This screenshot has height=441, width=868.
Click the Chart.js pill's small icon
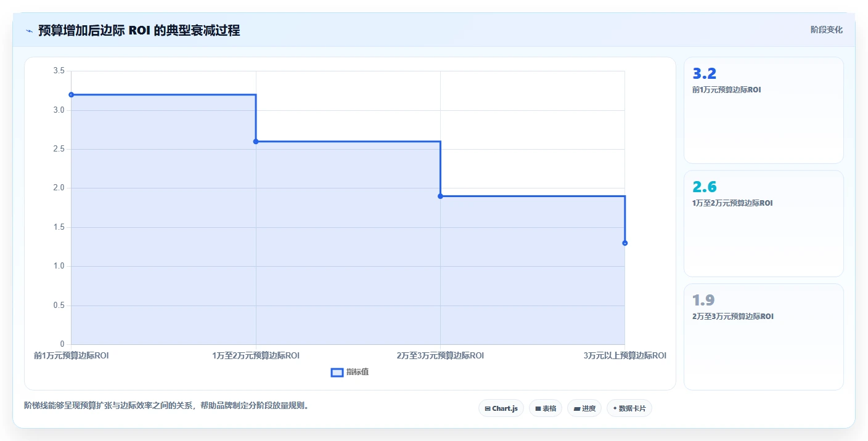click(x=488, y=408)
